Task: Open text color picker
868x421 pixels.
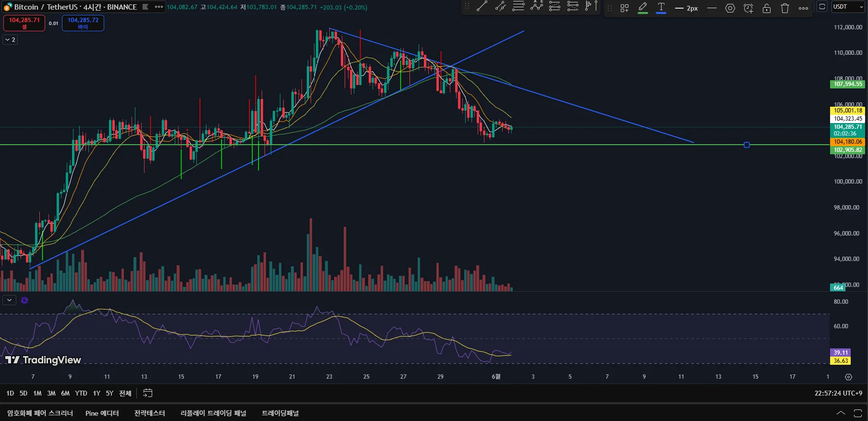Action: [661, 8]
